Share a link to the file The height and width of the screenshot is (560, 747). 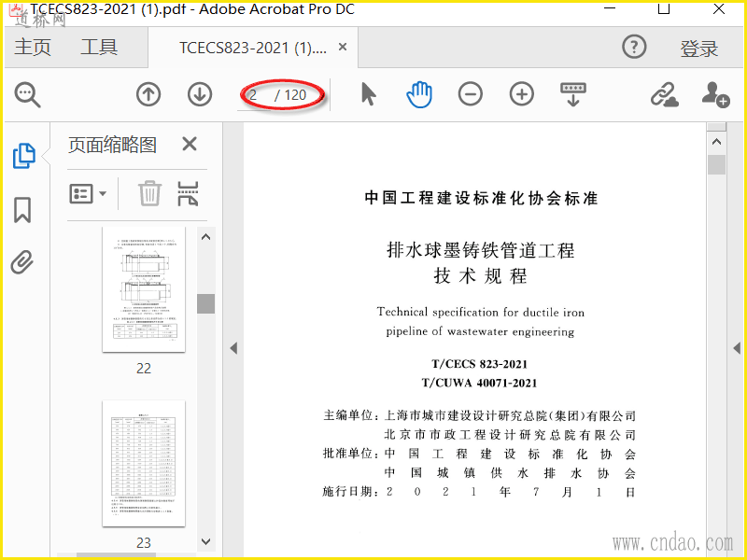664,94
